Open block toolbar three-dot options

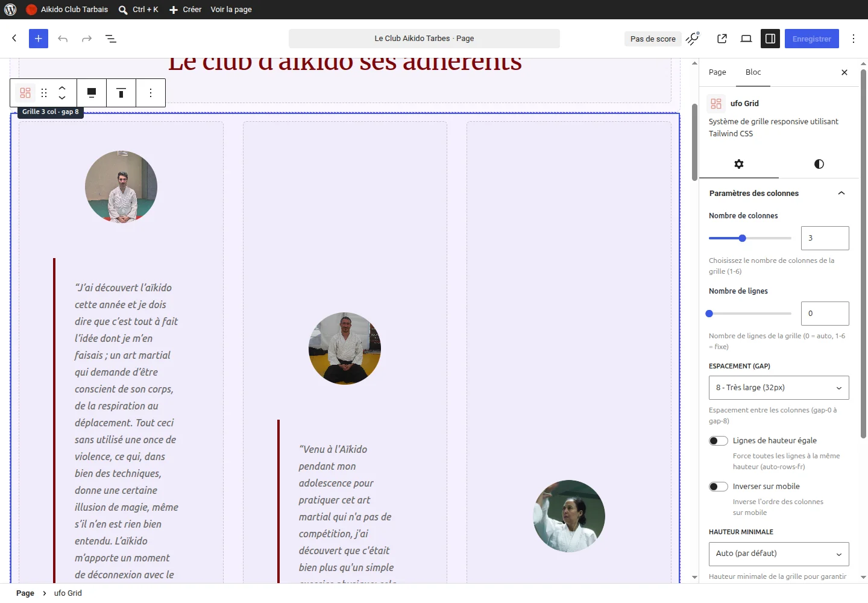(151, 93)
